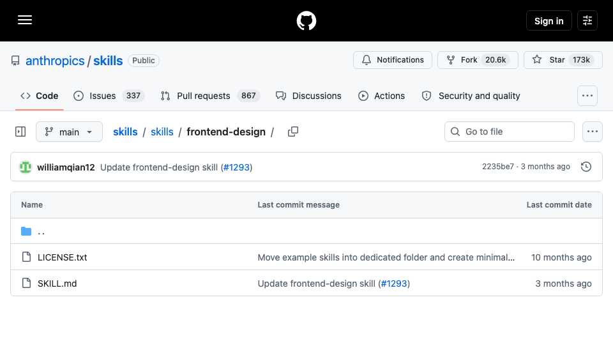Open williamqian12 author link

coord(66,167)
